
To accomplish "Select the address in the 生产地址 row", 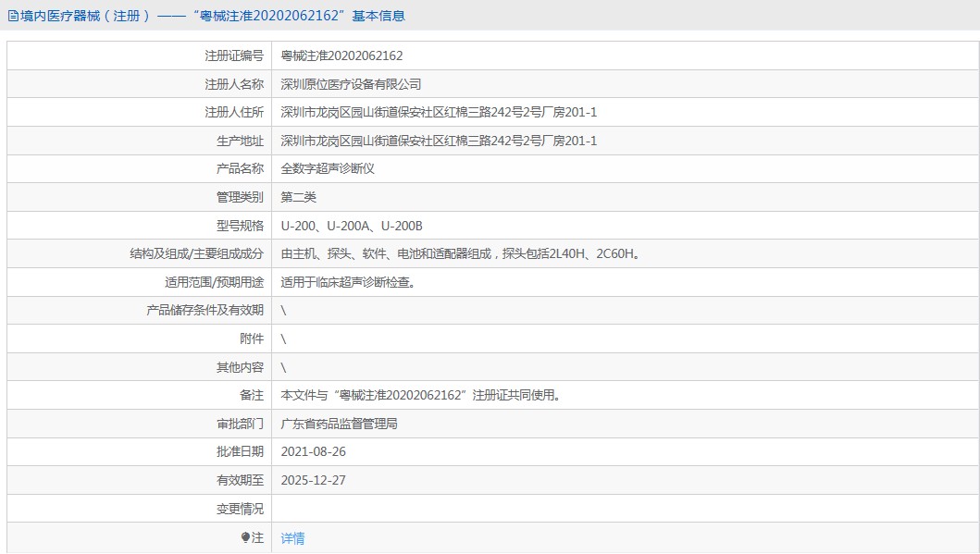I will pos(439,142).
